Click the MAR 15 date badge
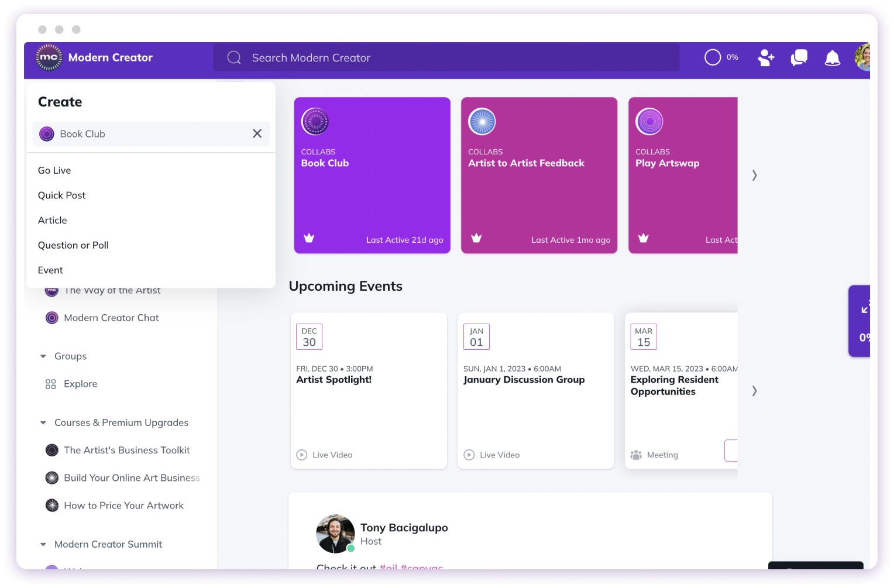894x588 pixels. (644, 337)
